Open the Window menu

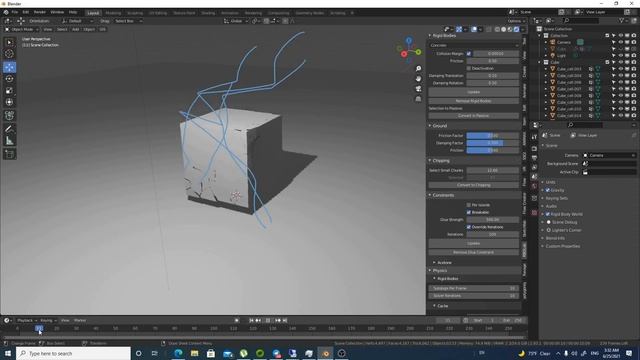(57, 12)
